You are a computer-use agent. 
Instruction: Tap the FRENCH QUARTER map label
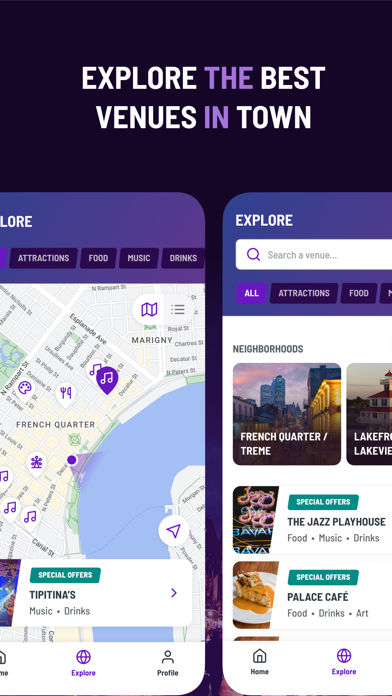[x=55, y=425]
